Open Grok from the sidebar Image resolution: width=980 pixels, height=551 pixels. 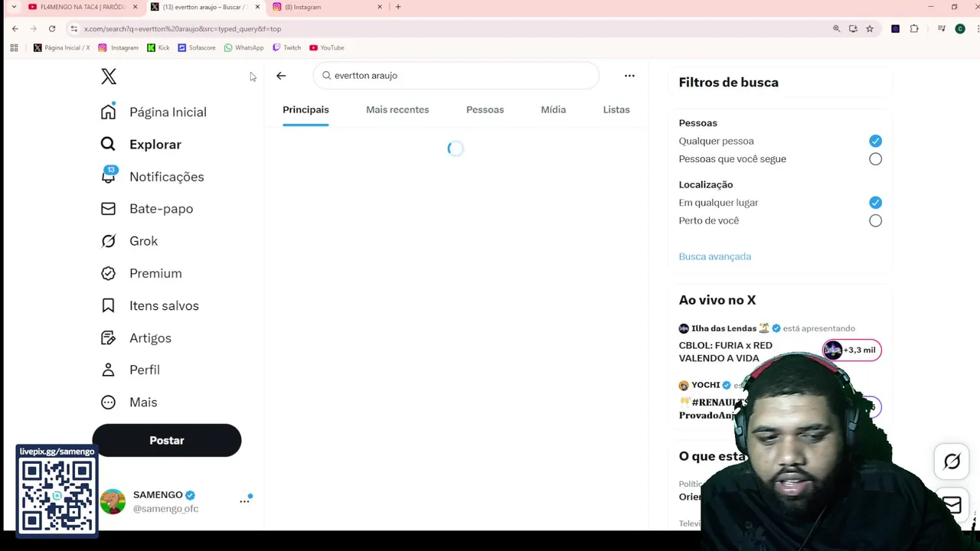coord(129,241)
